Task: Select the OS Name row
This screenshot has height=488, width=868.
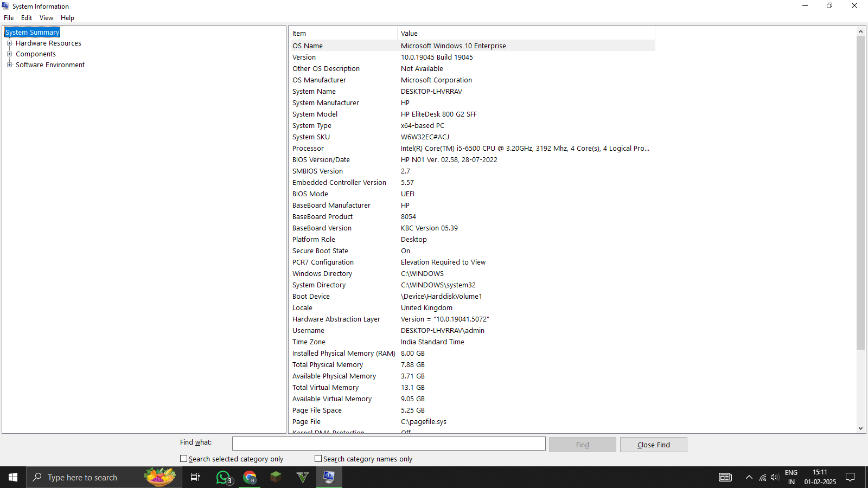Action: coord(472,46)
